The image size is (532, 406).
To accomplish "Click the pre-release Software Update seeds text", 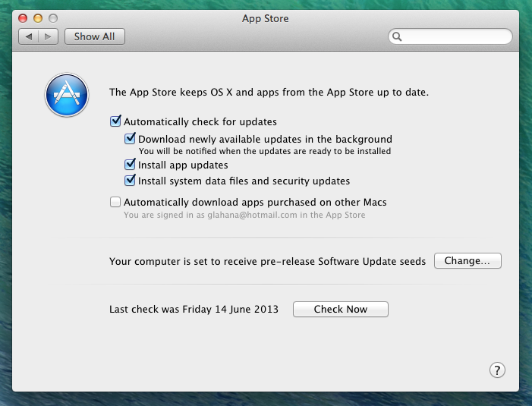I will point(267,262).
